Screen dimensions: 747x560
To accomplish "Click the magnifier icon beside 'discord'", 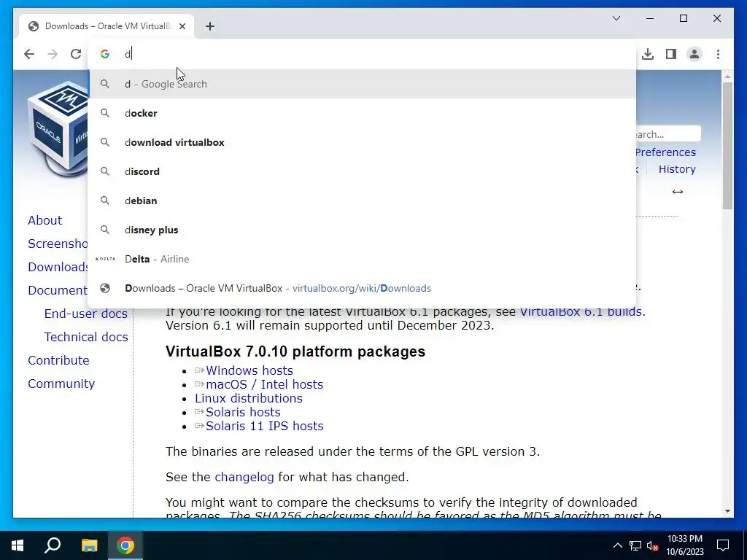I will (x=105, y=171).
